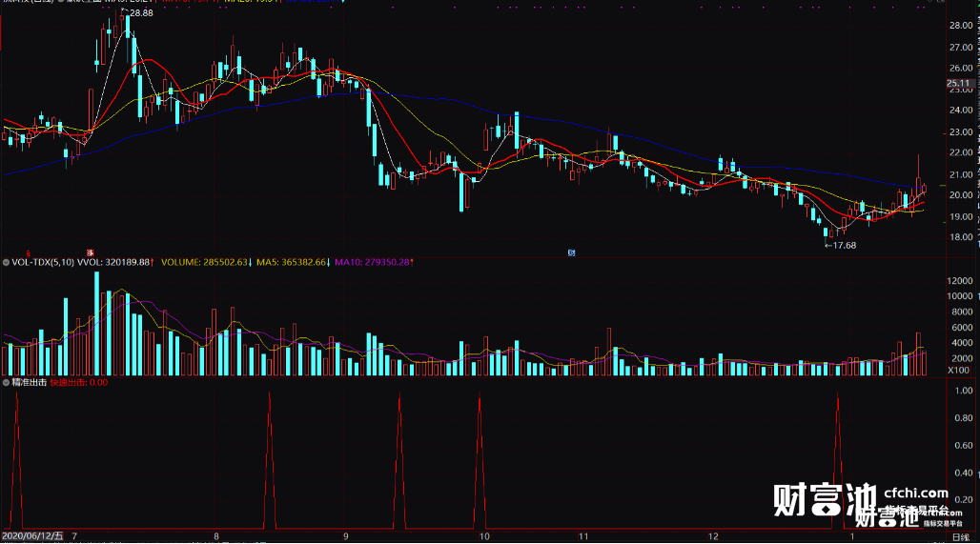The width and height of the screenshot is (980, 544).
Task: Click the 1.00 value on signal axis
Action: point(965,391)
